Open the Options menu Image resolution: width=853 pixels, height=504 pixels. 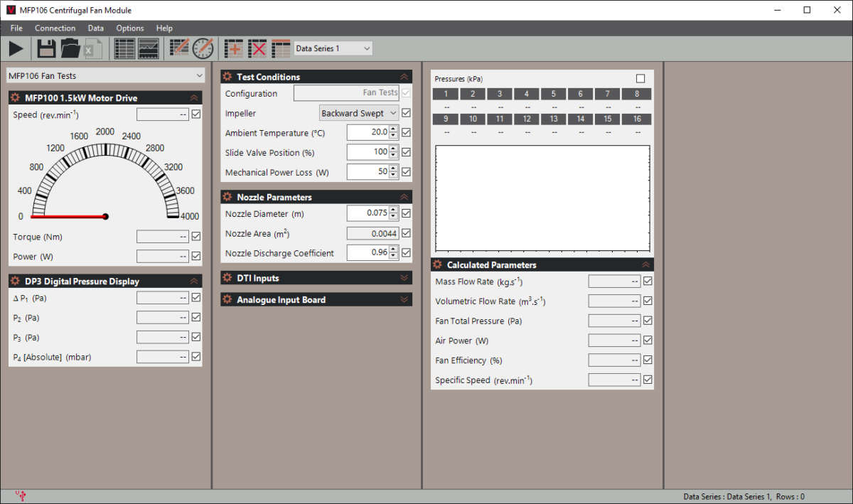pos(130,28)
